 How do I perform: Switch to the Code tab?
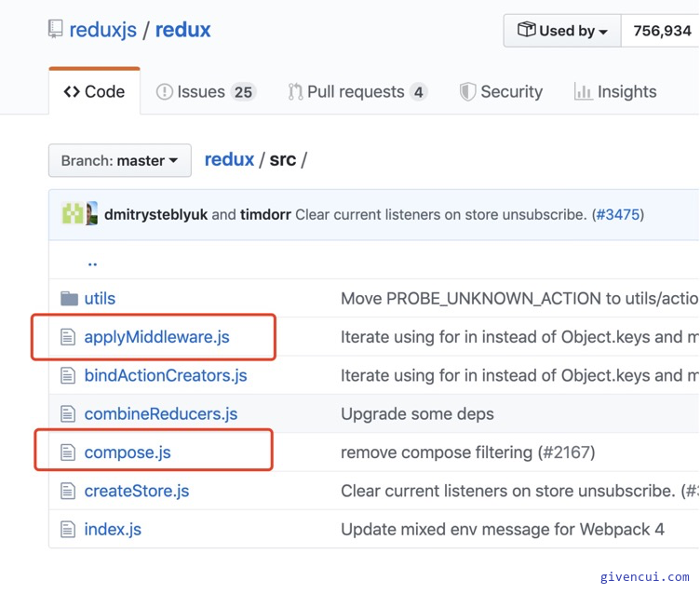pos(94,91)
